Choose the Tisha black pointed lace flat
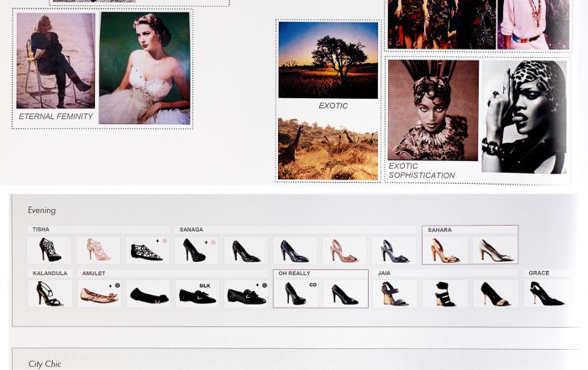This screenshot has height=370, width=588. [x=147, y=250]
